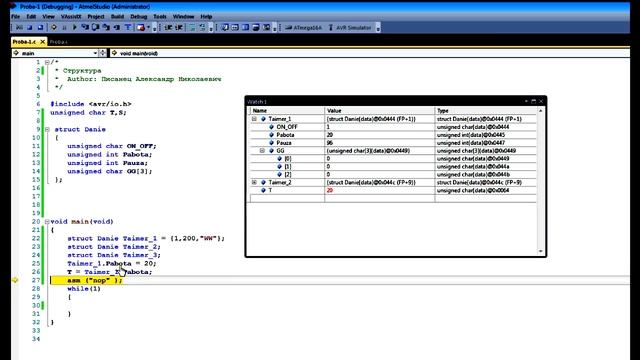Click the toolbar icon immediately left of the ATmega chip
This screenshot has height=360, width=640.
point(267,27)
